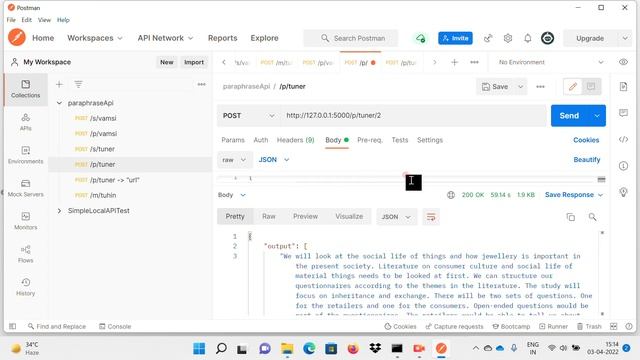Click the Import button
The width and height of the screenshot is (640, 360).
point(193,62)
